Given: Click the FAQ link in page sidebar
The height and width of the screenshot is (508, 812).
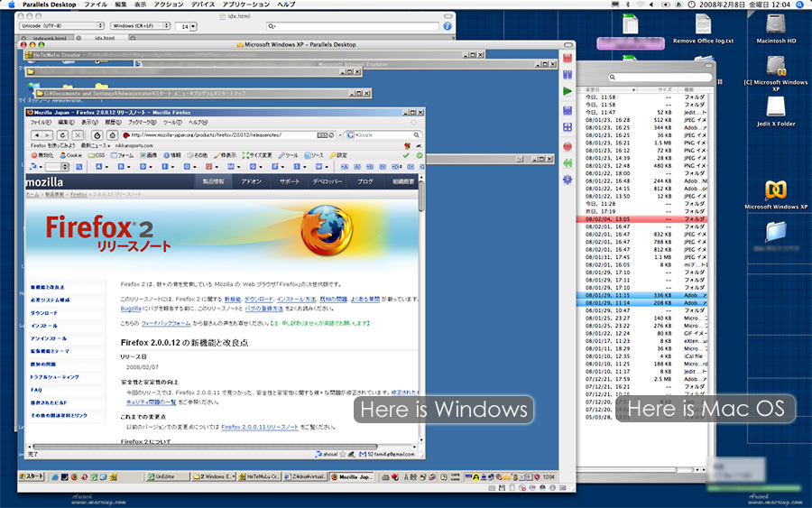Looking at the screenshot, I should [x=36, y=390].
